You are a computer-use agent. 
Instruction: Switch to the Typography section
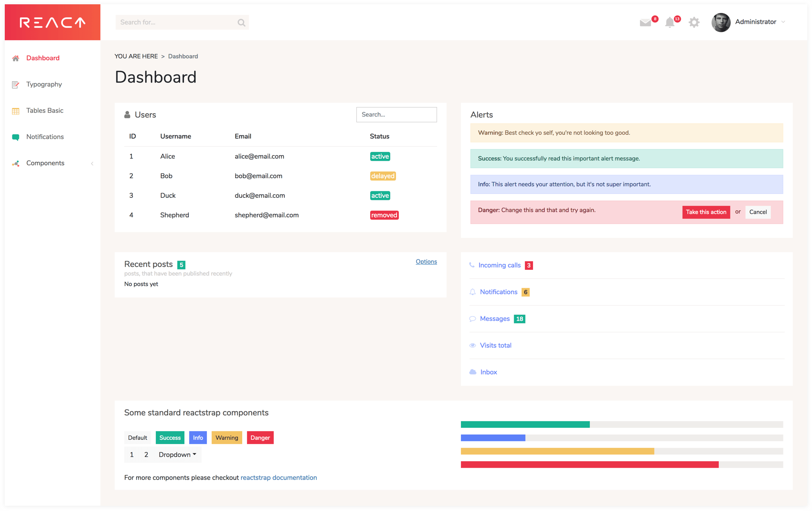click(x=43, y=85)
